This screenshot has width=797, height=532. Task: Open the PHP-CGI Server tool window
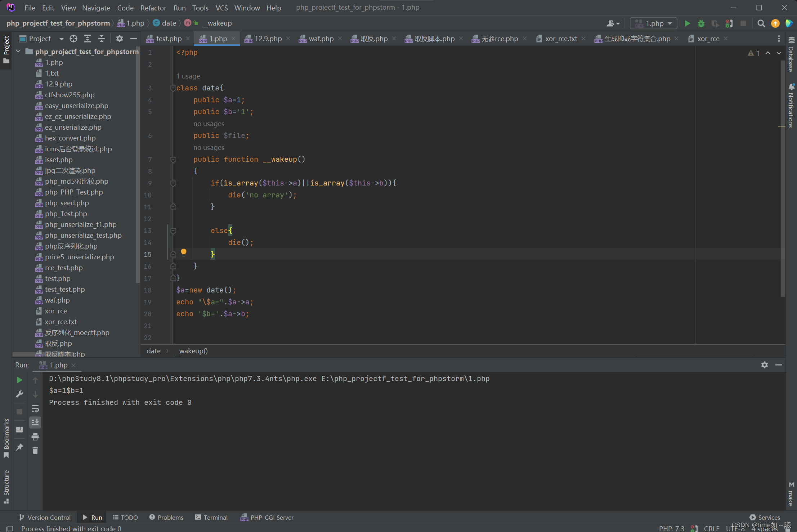267,517
